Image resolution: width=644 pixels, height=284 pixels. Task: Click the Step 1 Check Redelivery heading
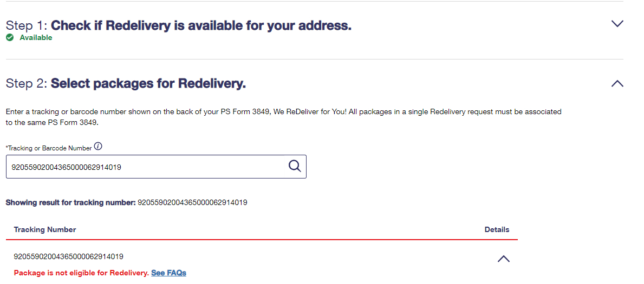179,25
